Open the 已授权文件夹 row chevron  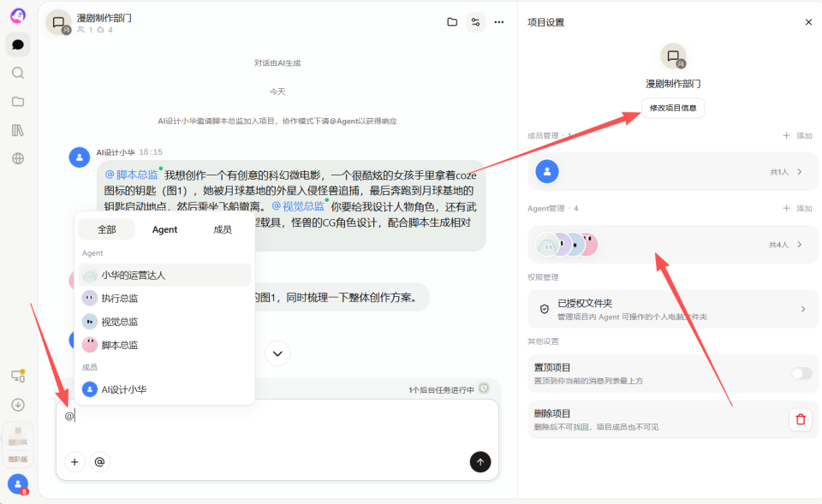point(803,309)
